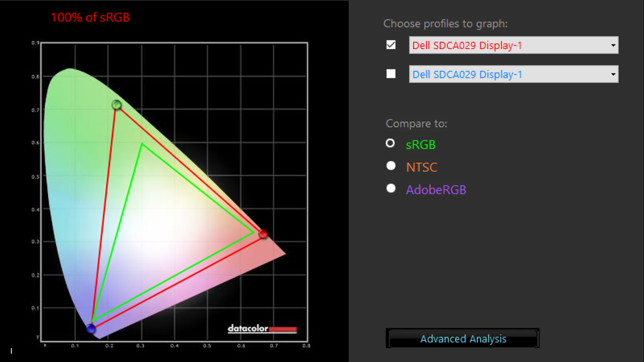Image resolution: width=644 pixels, height=362 pixels.
Task: Click the "100% of sRGB" result text
Action: 90,17
